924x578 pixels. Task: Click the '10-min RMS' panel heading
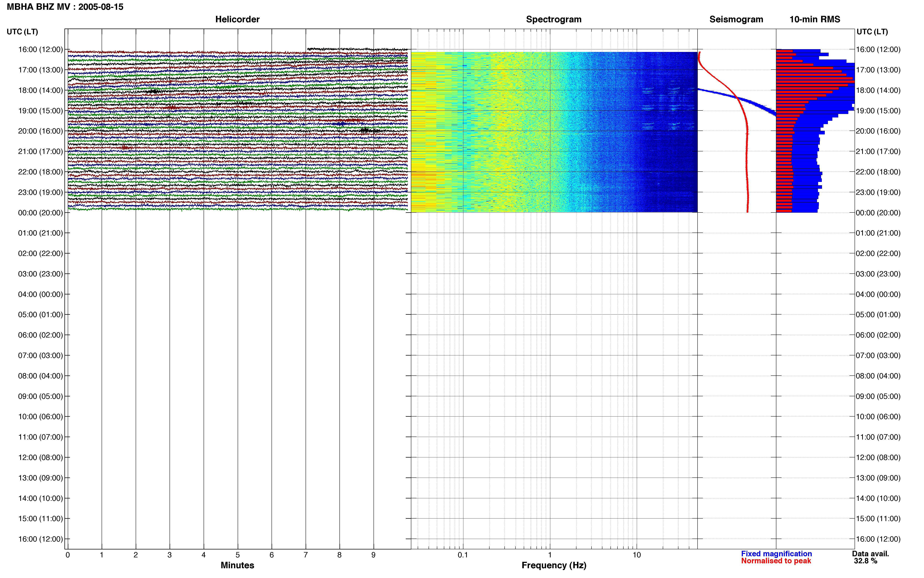815,20
